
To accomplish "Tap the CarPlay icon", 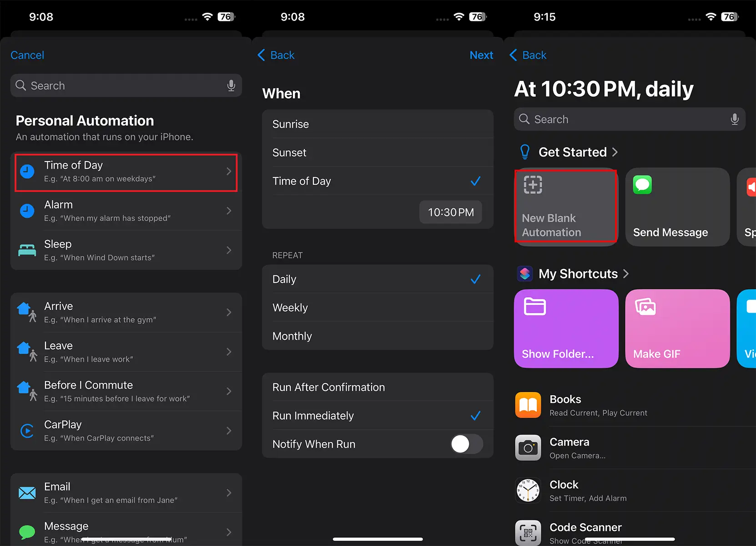I will coord(27,431).
